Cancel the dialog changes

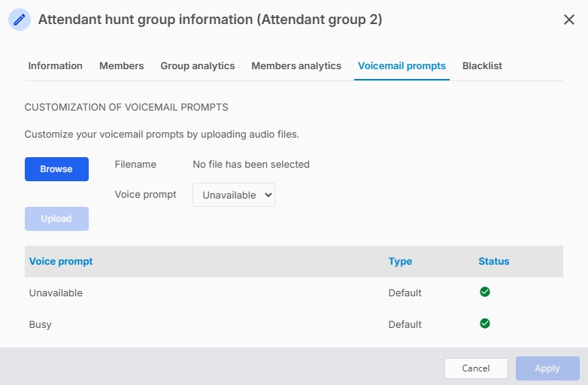pyautogui.click(x=476, y=368)
